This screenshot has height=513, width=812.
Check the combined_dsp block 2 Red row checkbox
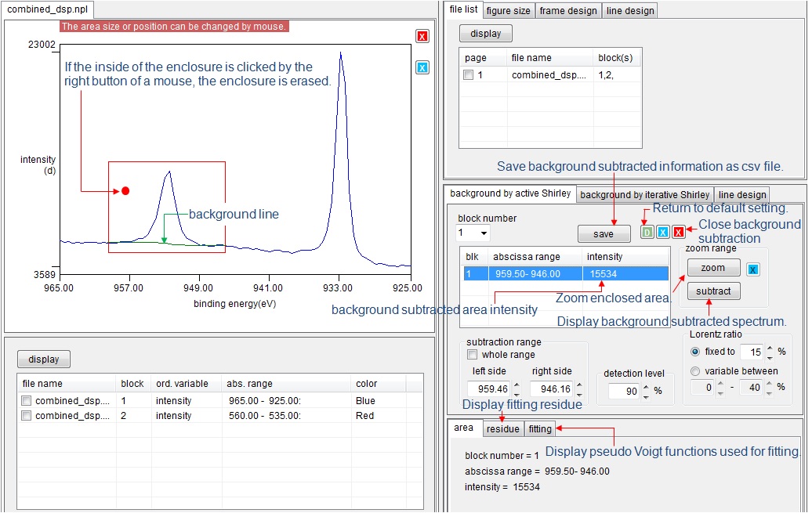27,416
